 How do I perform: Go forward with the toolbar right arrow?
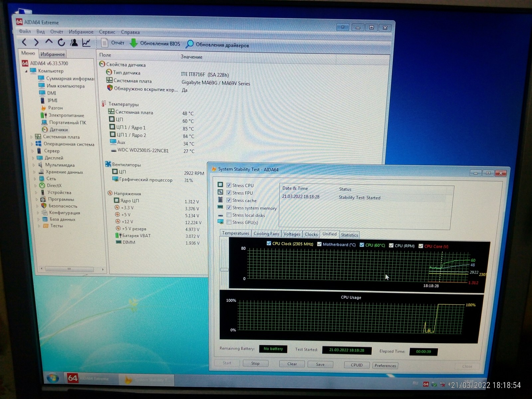coord(37,42)
